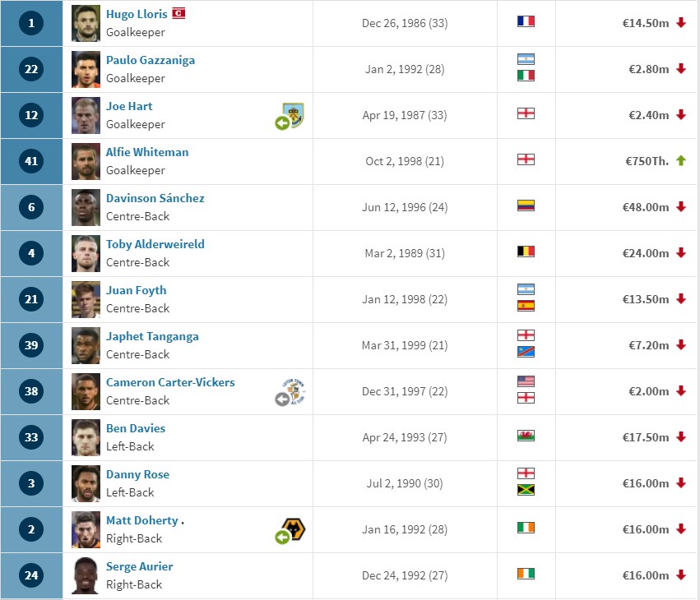Open Juan Foyth's player profile link

pyautogui.click(x=137, y=290)
